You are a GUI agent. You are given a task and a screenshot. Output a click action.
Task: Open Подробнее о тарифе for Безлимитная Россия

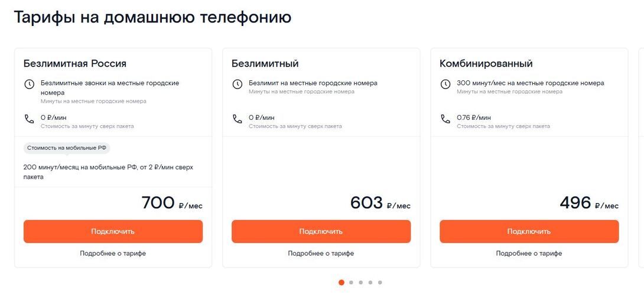113,253
